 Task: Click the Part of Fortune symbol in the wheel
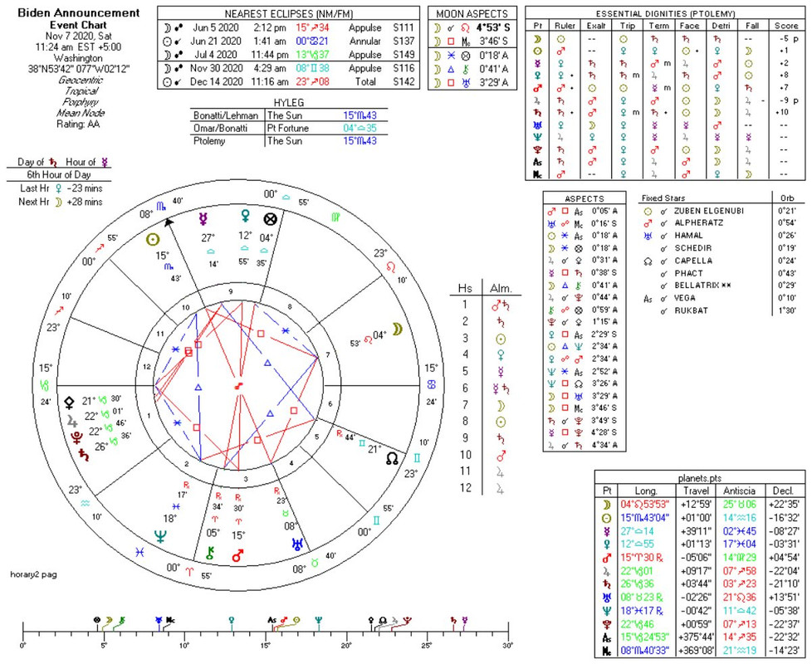[269, 219]
